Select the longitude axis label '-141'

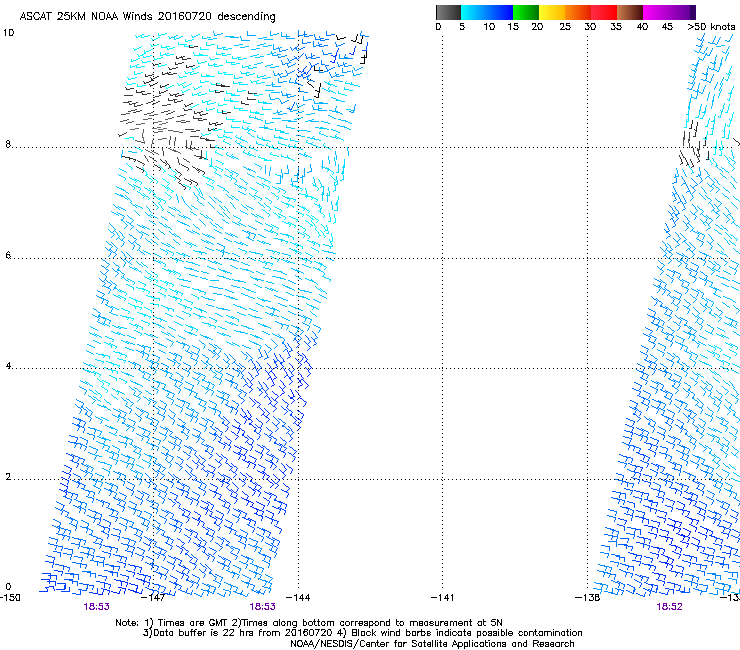click(x=442, y=598)
